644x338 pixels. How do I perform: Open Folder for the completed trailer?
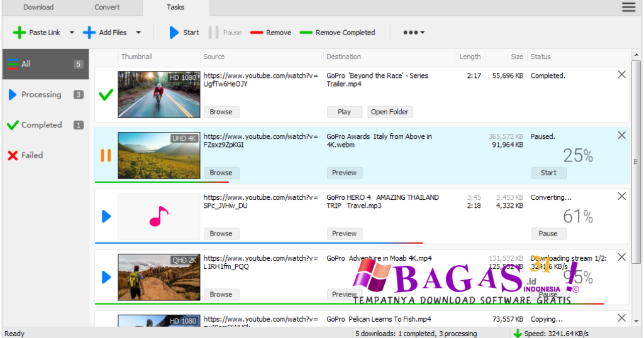(x=390, y=112)
